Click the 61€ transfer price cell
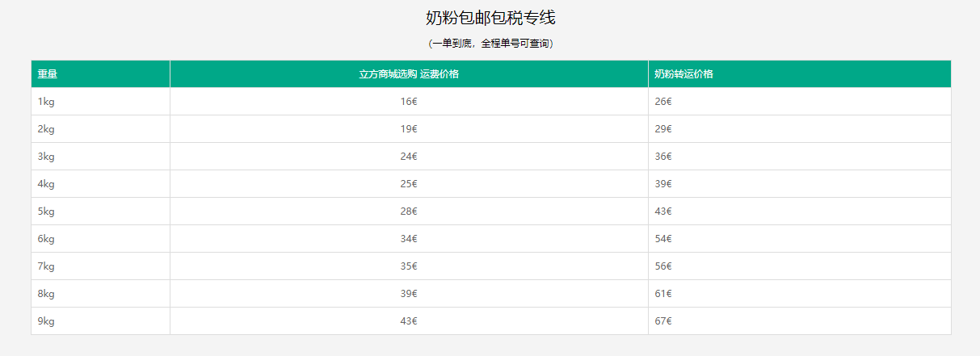Screen dimensions: 980x356 800,294
